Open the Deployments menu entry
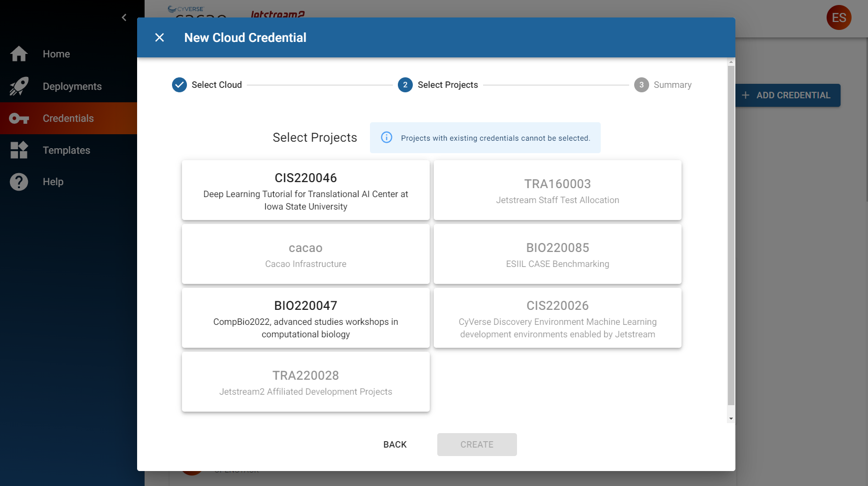 (72, 86)
